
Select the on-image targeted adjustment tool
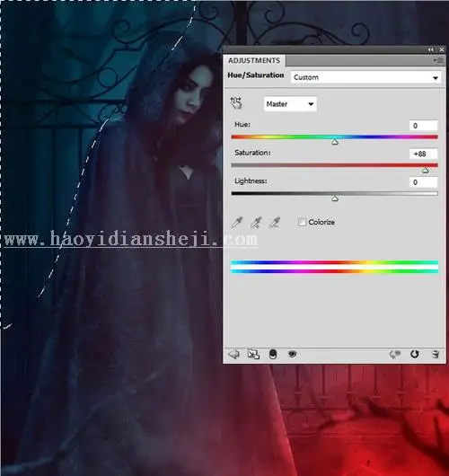(236, 103)
